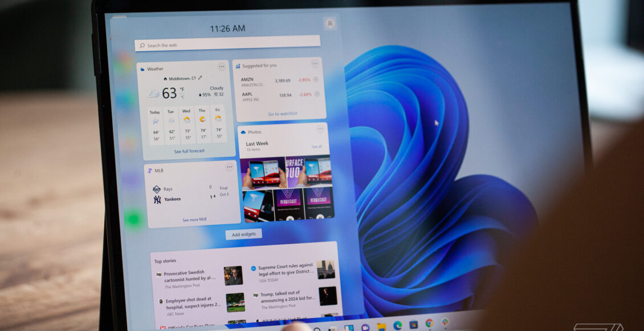Viewport: 644px width, 331px height.
Task: Open Employee shot dead at hospital story
Action: (193, 302)
